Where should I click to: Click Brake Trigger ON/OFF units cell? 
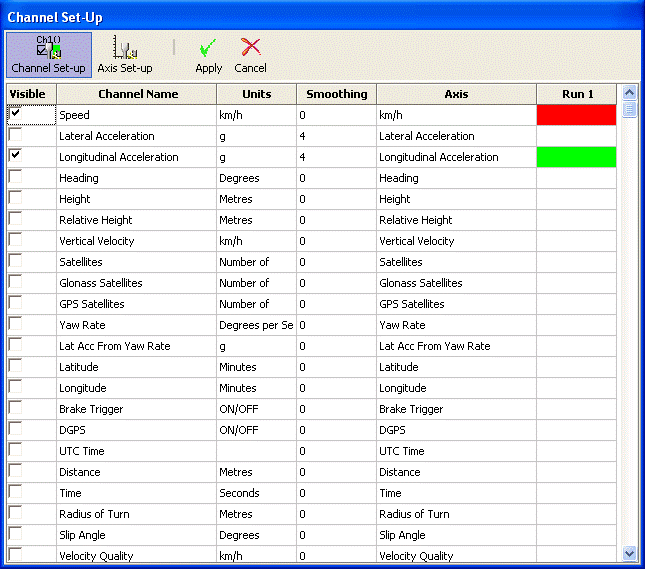click(256, 409)
